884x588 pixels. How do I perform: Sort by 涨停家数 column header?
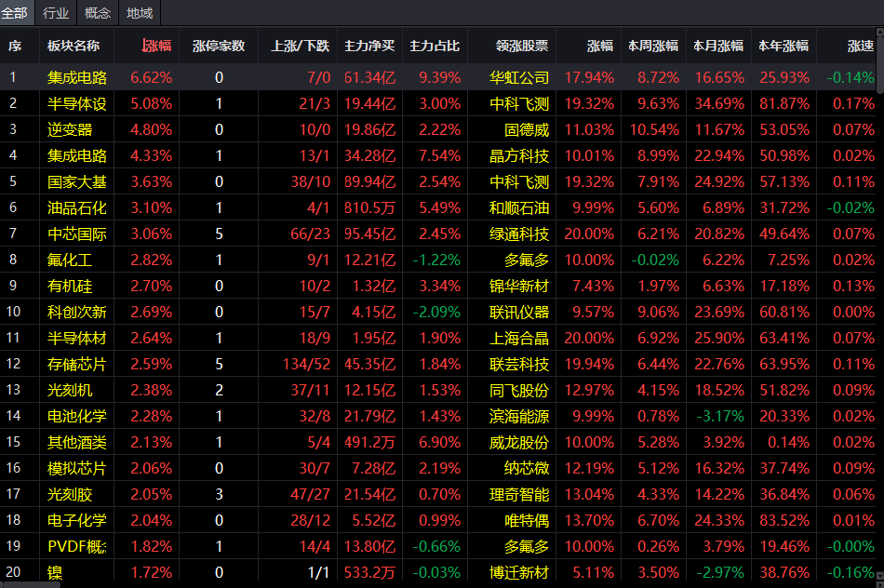[x=219, y=46]
